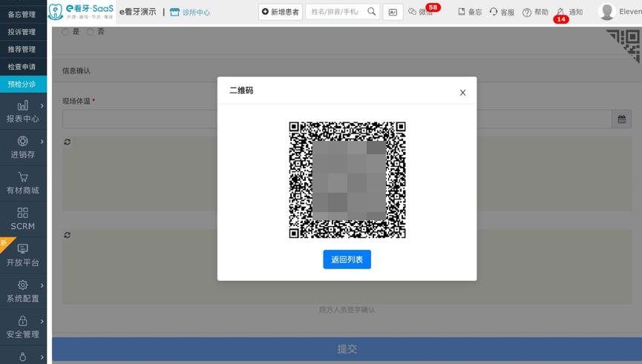The height and width of the screenshot is (364, 642).
Task: Click the 信息确认 section heading
Action: [x=76, y=70]
